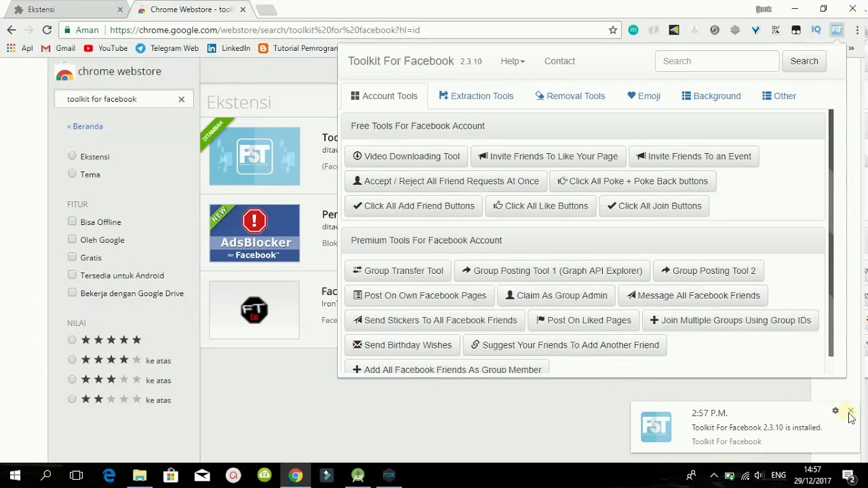Select the Ekstensi radio button

pos(72,156)
